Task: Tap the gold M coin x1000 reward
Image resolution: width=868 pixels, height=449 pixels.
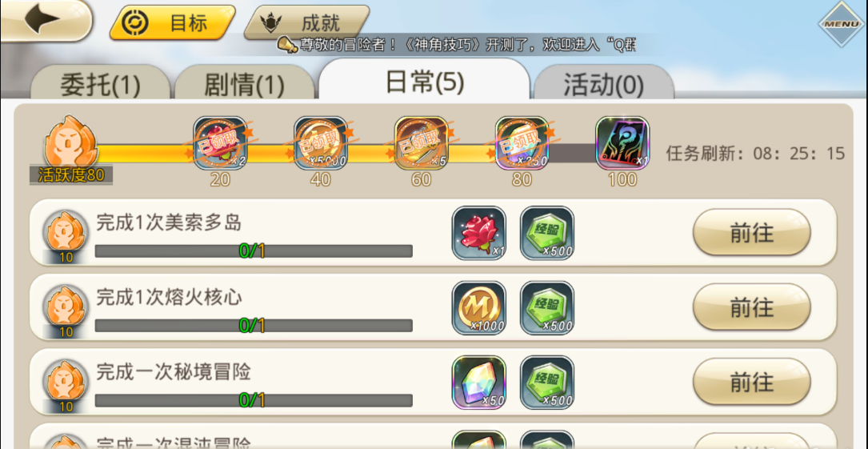Action: pos(479,308)
